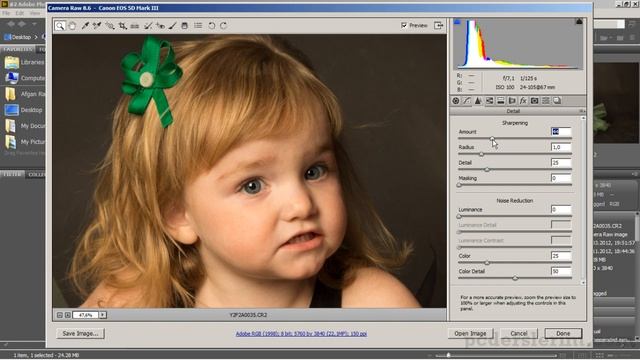Switch to the Detail panel tab

coord(478,100)
